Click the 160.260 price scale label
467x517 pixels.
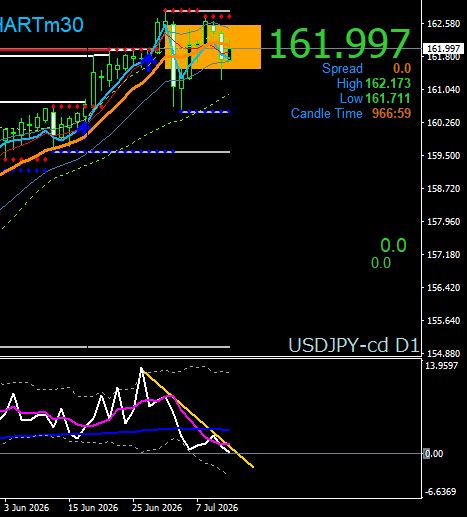[x=444, y=123]
